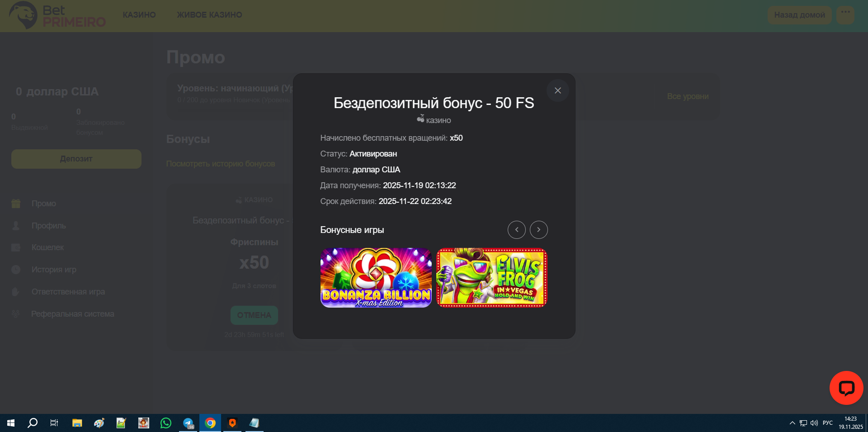Open the КАЗИНО menu item
The width and height of the screenshot is (868, 432).
pos(139,15)
